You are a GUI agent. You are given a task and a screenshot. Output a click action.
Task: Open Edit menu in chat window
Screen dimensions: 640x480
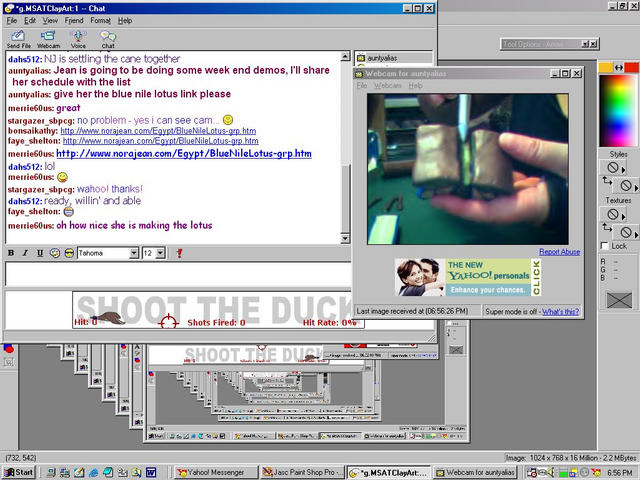pos(30,20)
